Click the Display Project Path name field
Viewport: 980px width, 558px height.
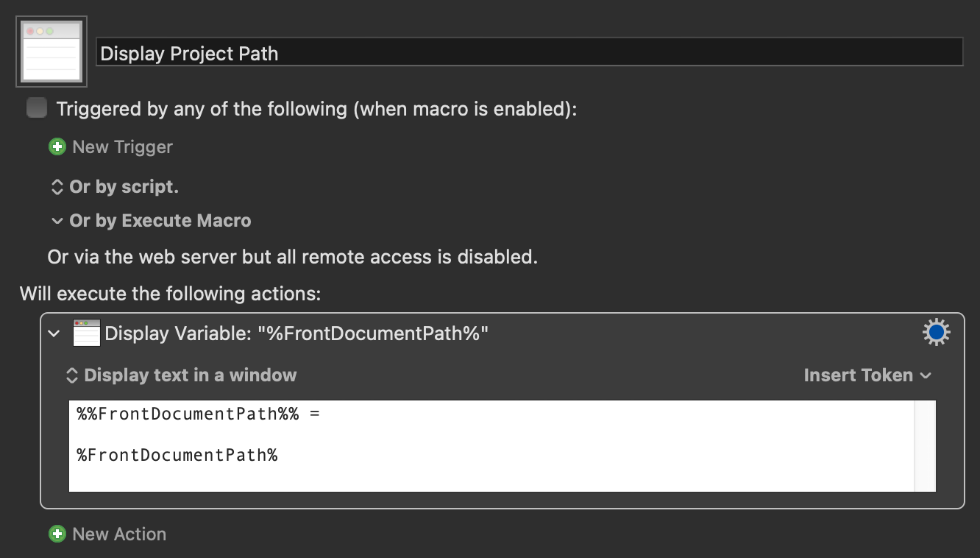click(x=529, y=53)
